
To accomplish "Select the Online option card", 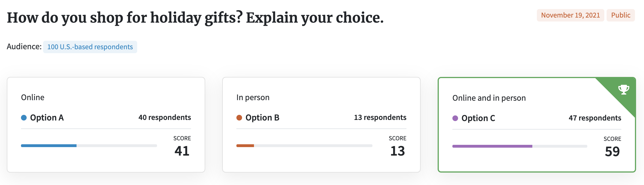I will (106, 125).
